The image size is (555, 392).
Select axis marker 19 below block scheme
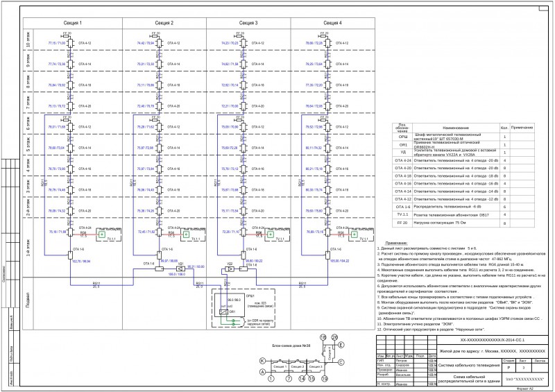tap(325, 379)
